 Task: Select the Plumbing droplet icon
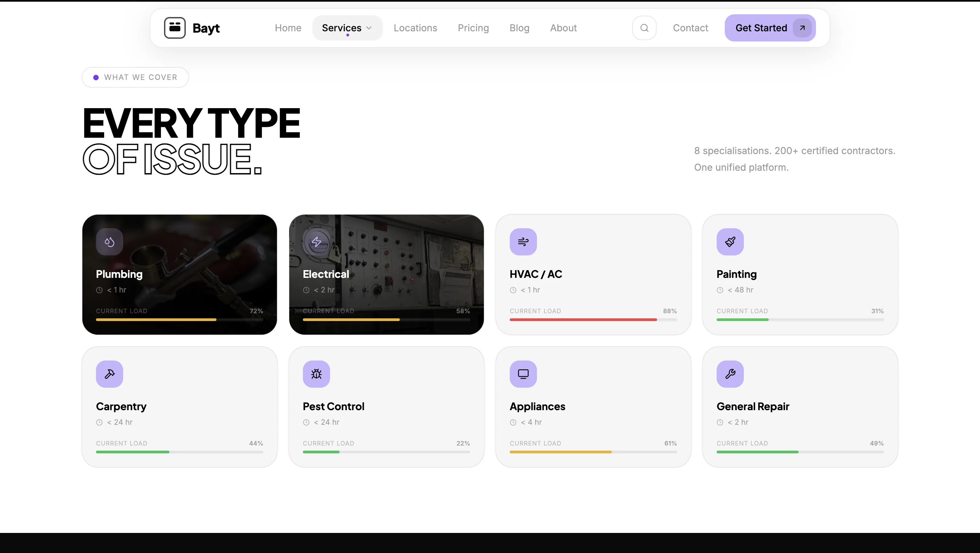coord(110,241)
